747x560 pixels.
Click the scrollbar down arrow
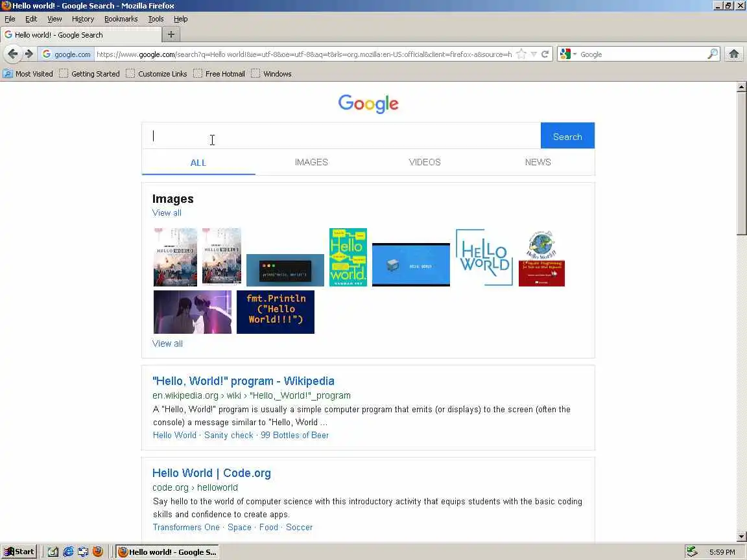click(741, 536)
